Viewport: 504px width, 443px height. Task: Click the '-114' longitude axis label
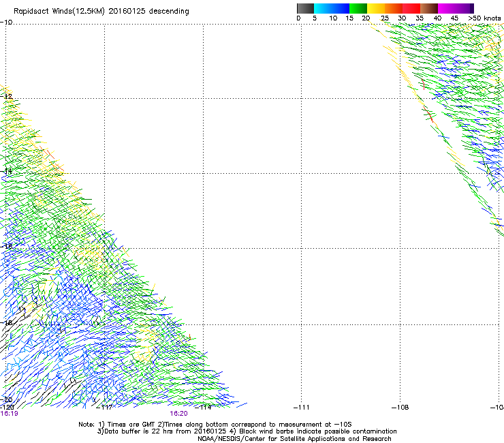pos(203,408)
